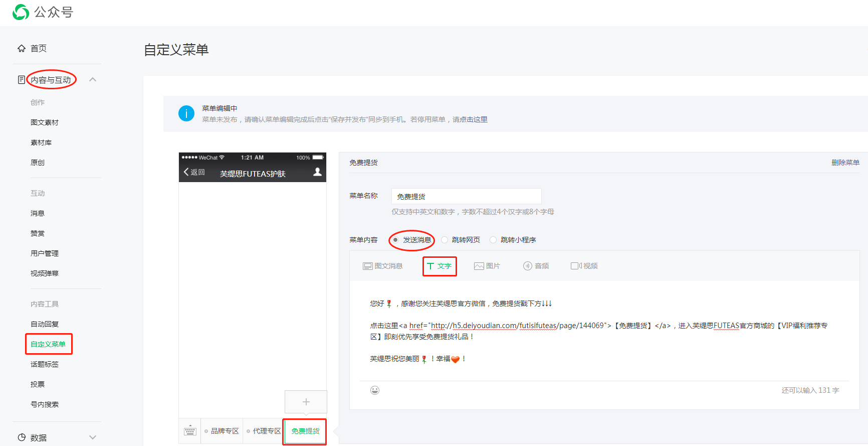Click the WeChat Official Account logo
This screenshot has height=446, width=868.
click(x=21, y=12)
